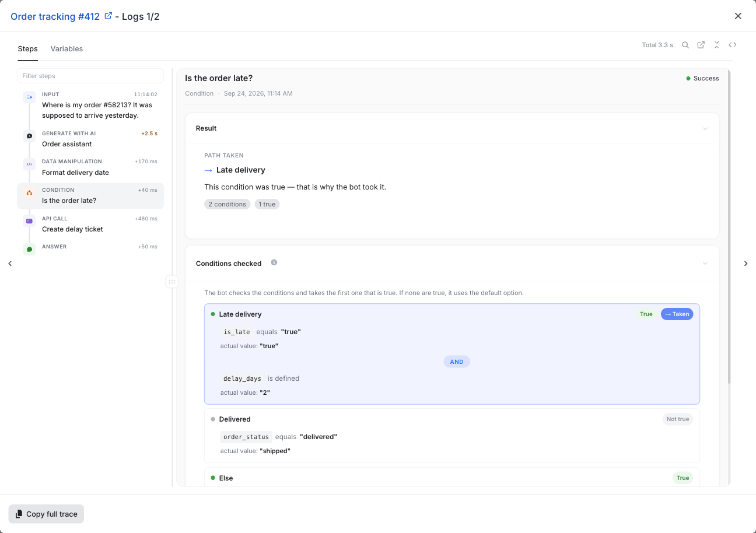This screenshot has width=756, height=533.
Task: Click the "1 true" chip
Action: pyautogui.click(x=267, y=204)
